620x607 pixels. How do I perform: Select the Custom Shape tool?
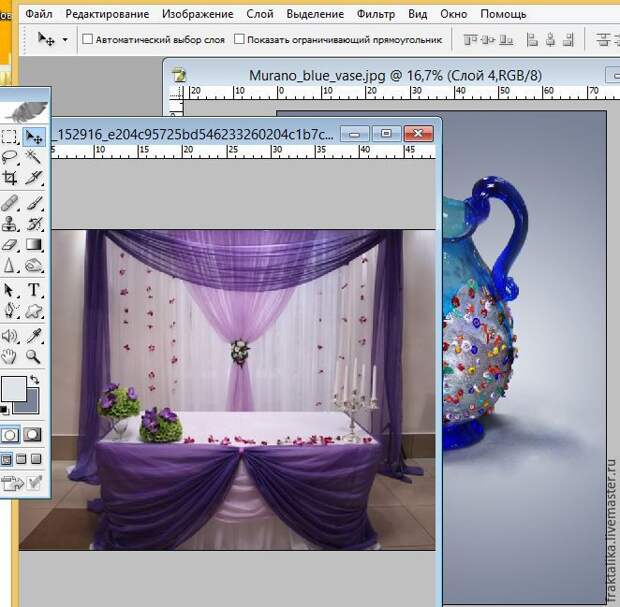click(34, 311)
